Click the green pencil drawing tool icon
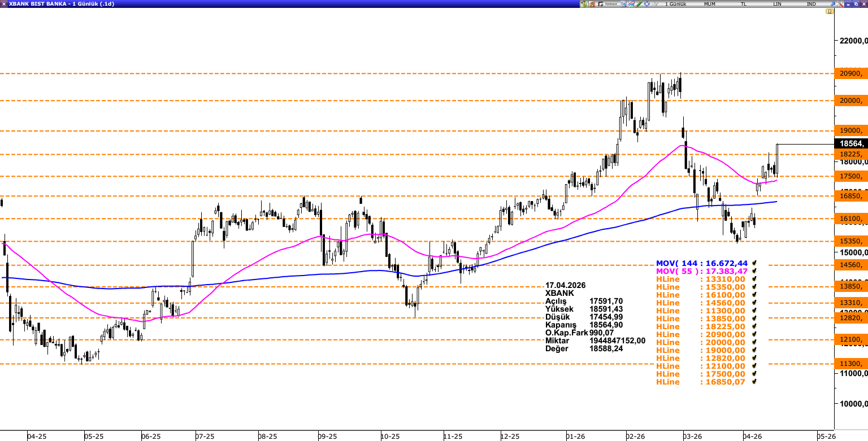 [x=639, y=4]
